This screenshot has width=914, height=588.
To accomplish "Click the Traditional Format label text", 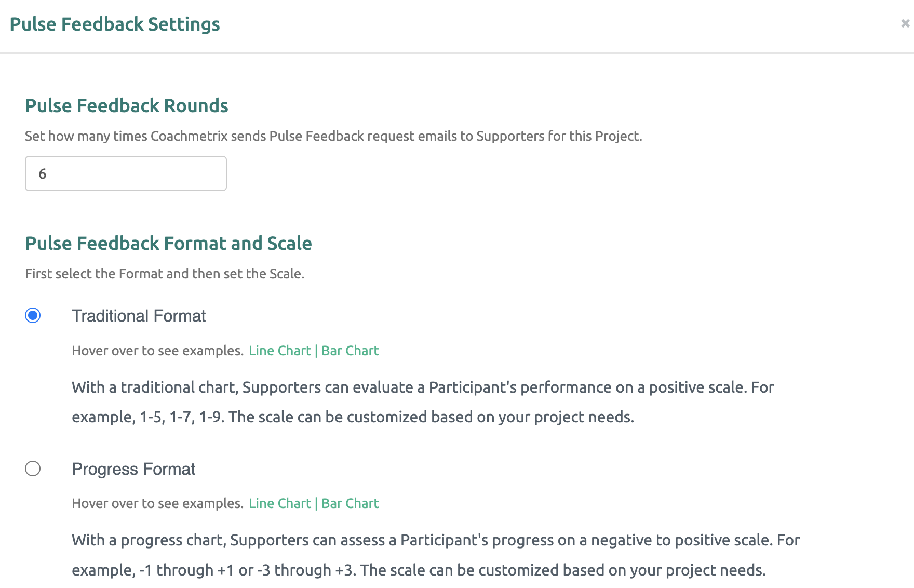I will pos(139,316).
